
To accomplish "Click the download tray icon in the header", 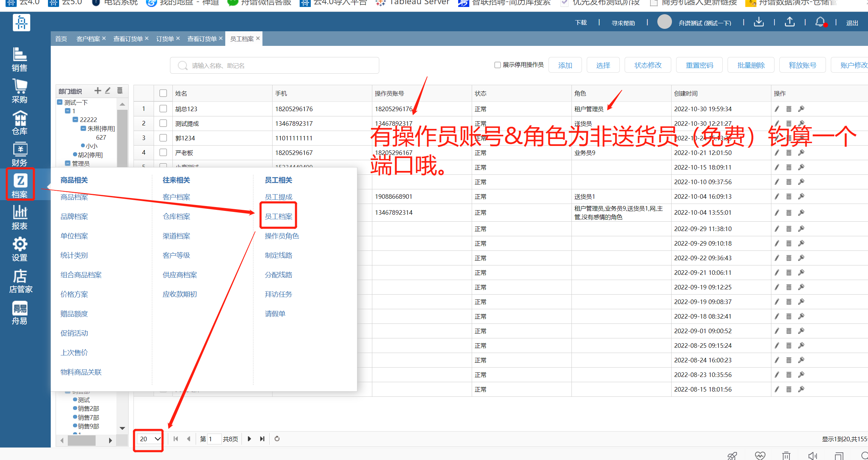I will coord(759,22).
